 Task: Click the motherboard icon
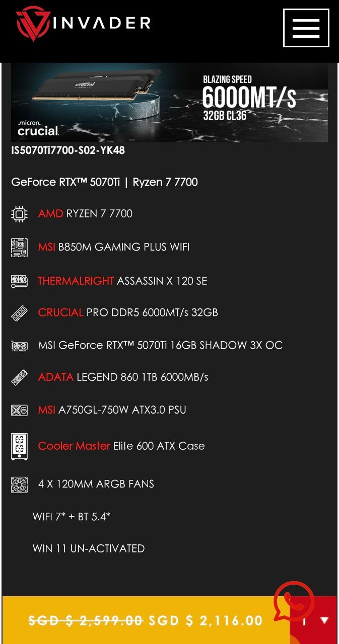point(19,247)
